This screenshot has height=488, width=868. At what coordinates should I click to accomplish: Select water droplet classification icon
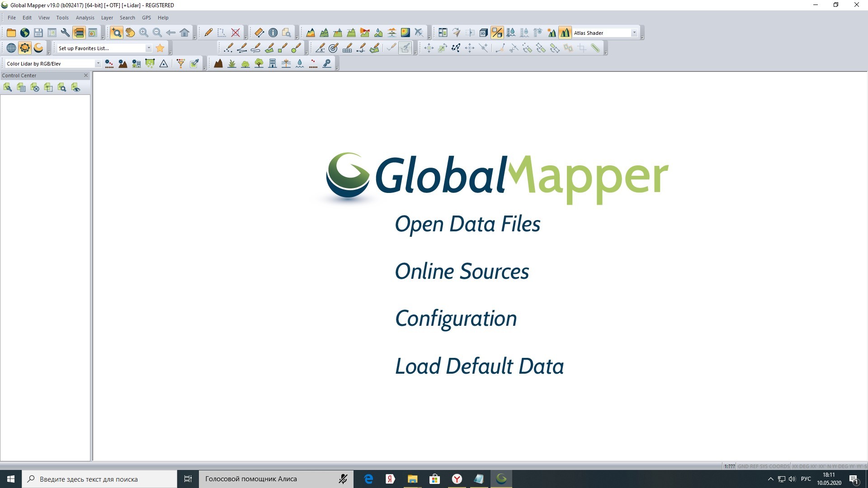point(300,63)
